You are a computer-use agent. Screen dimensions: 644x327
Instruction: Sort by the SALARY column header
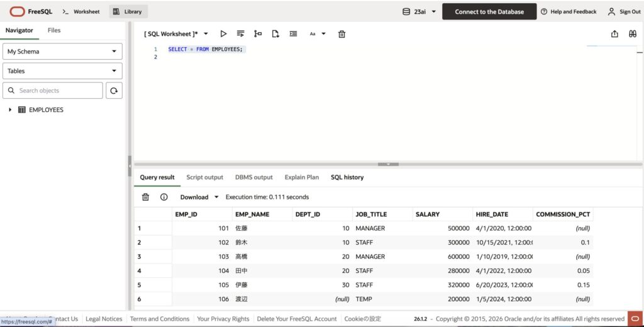point(443,214)
